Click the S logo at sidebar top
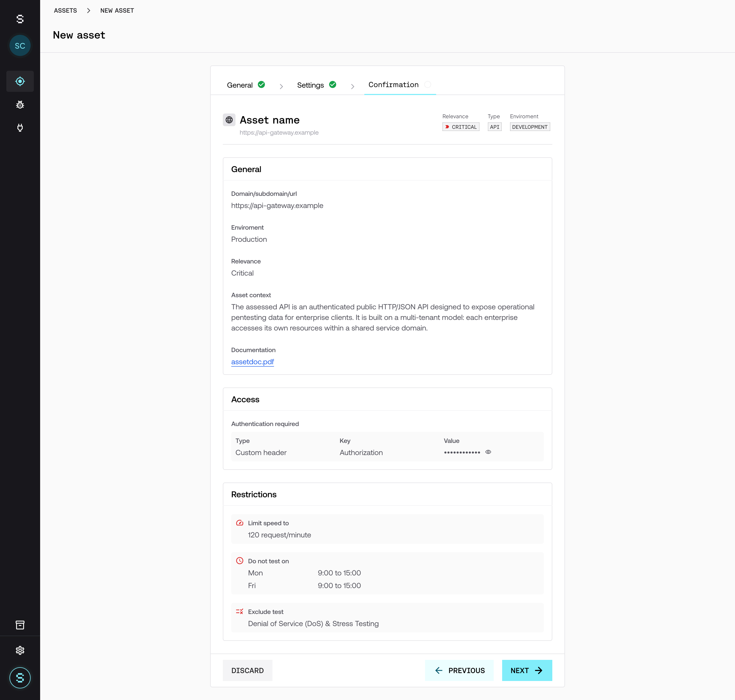The height and width of the screenshot is (700, 735). pos(20,19)
